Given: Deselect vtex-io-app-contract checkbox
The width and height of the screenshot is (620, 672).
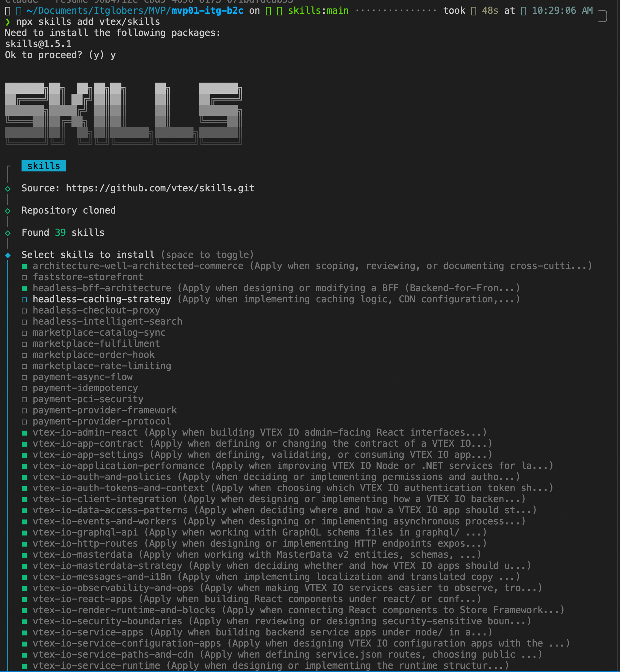Looking at the screenshot, I should pos(24,444).
